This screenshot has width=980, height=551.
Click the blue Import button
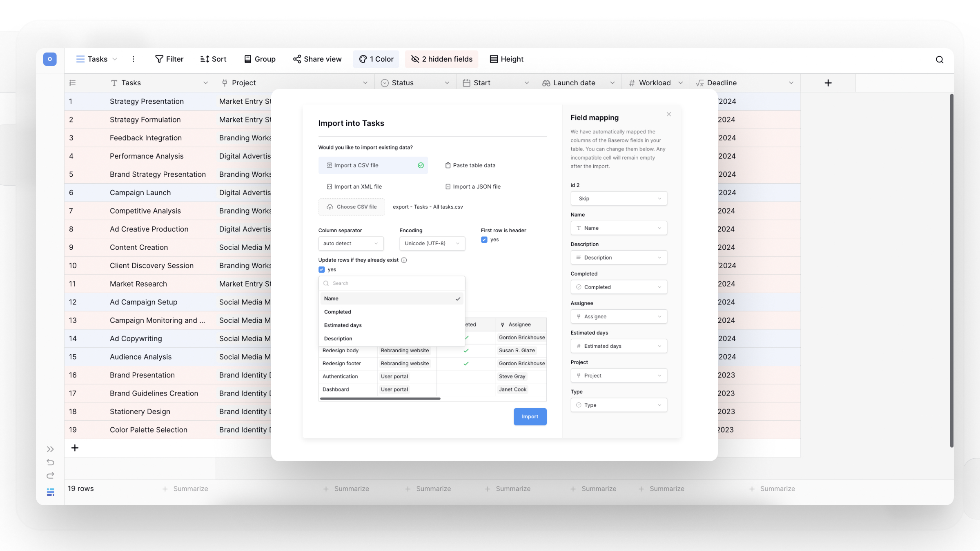[x=530, y=417]
